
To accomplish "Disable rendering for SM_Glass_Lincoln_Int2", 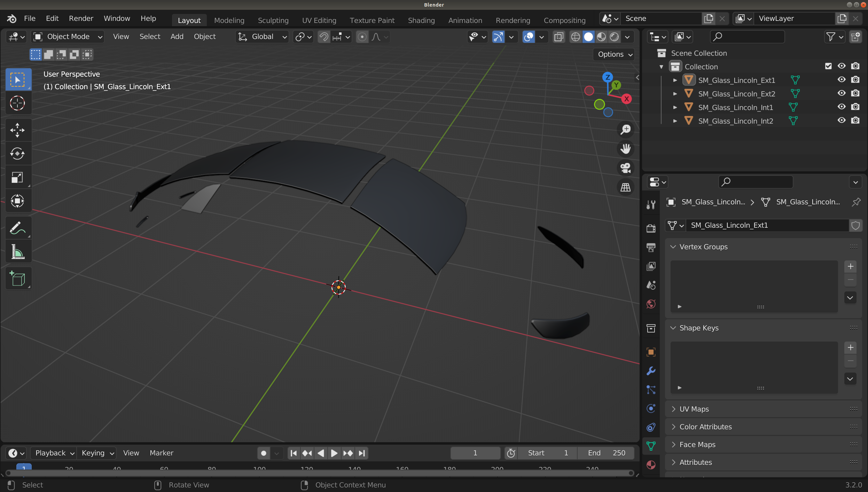I will pyautogui.click(x=855, y=120).
